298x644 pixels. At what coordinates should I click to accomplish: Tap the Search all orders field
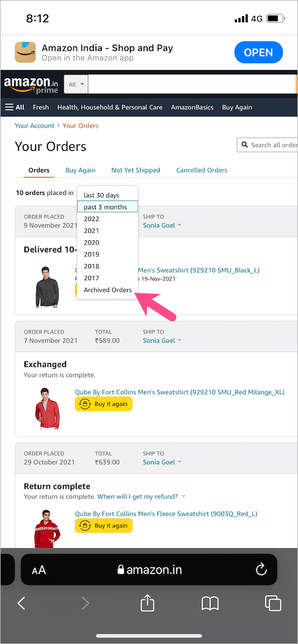267,145
